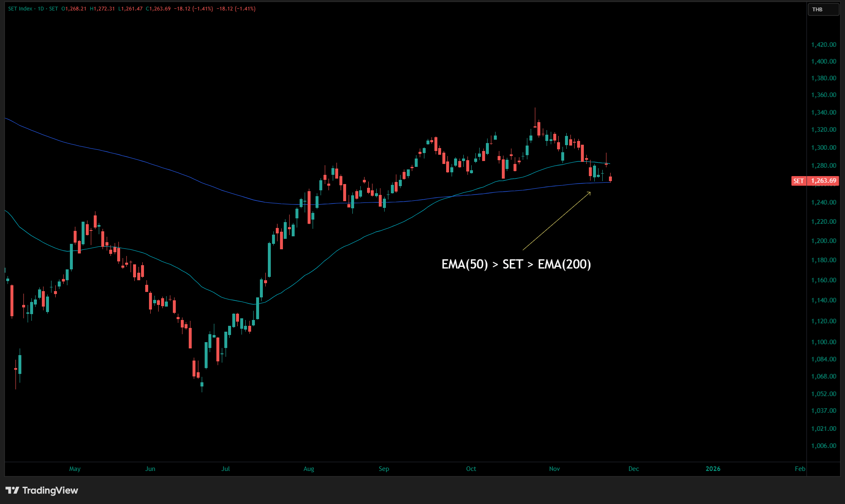Click the 1,340.00 price axis label
Viewport: 845px width, 504px height.
point(823,112)
